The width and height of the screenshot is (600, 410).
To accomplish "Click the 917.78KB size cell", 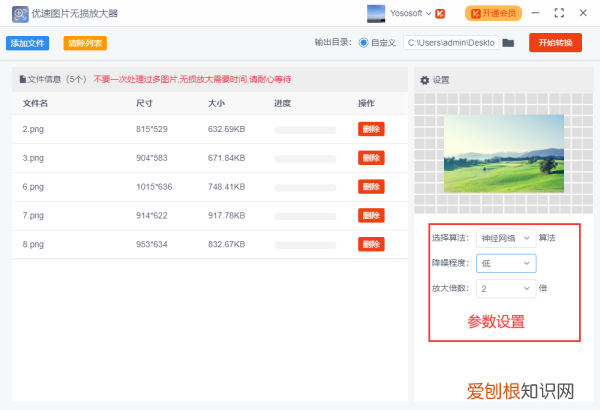I will (227, 215).
